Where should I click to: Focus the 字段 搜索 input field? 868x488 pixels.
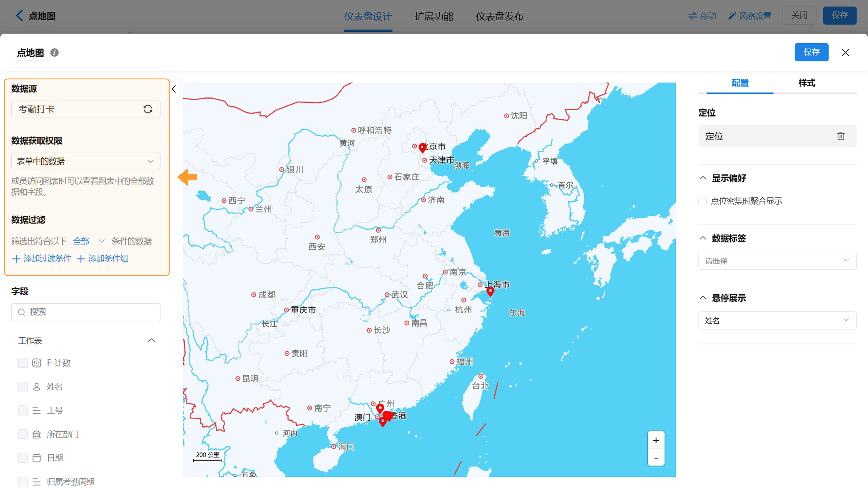(86, 312)
